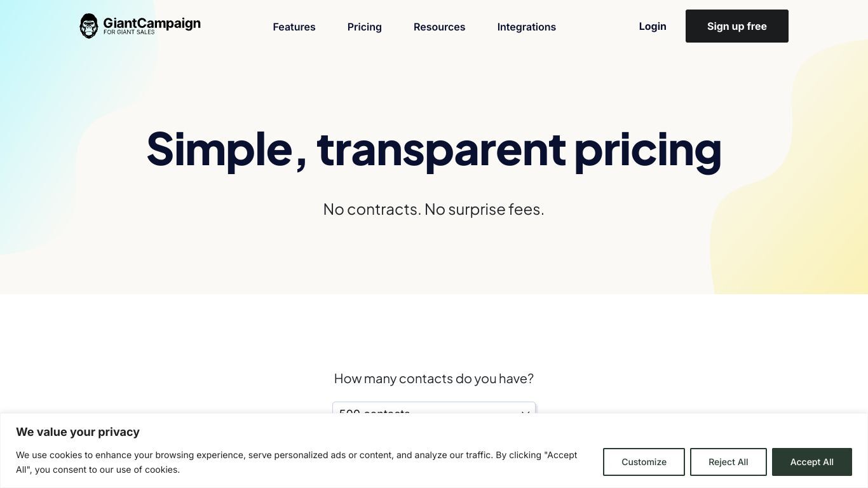Accept All cookies
Image resolution: width=868 pixels, height=488 pixels.
(x=812, y=462)
